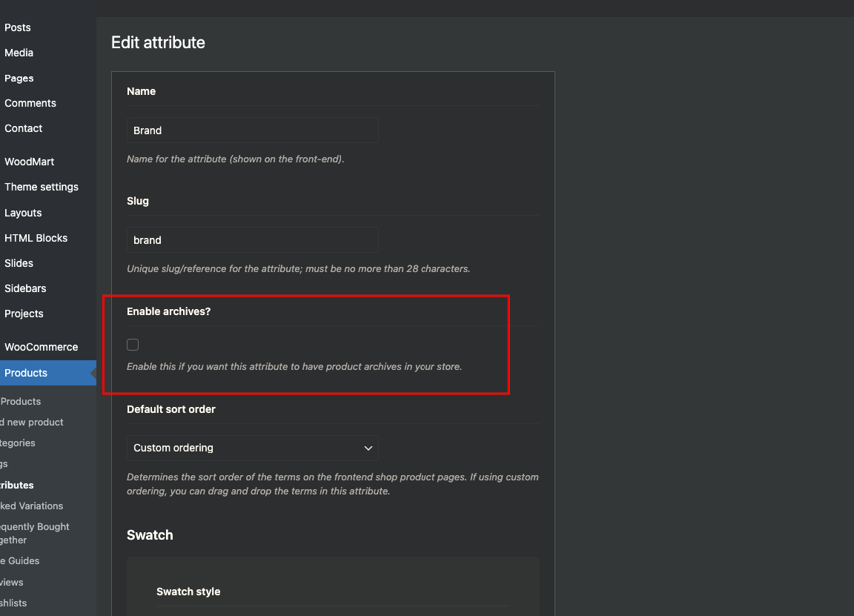This screenshot has height=616, width=854.
Task: Focus the Slug input field
Action: point(252,240)
